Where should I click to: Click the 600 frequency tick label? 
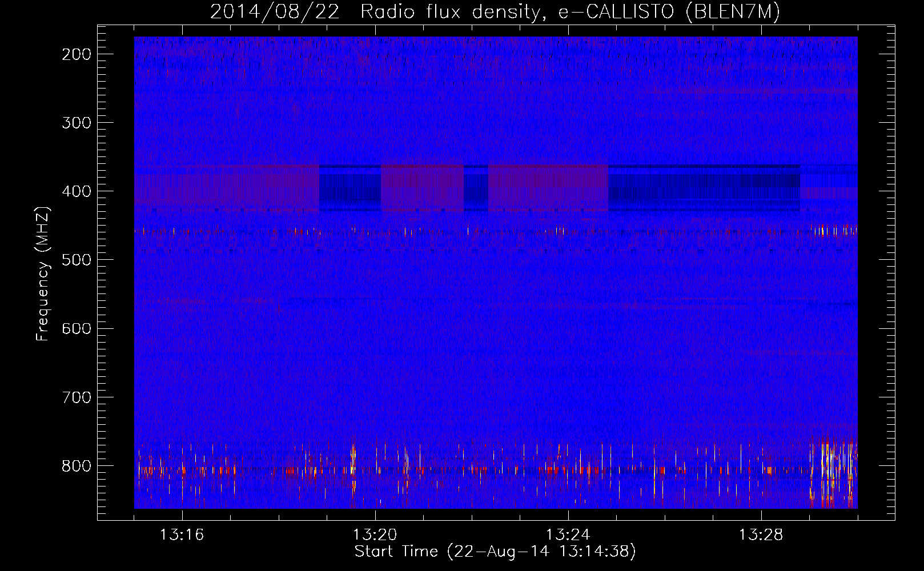(76, 328)
